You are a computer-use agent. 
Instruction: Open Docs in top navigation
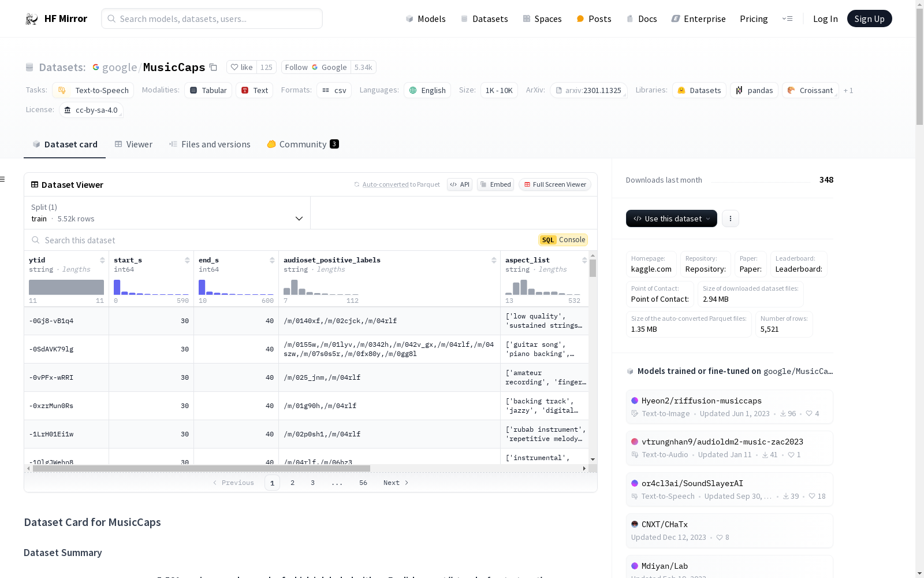click(x=642, y=18)
